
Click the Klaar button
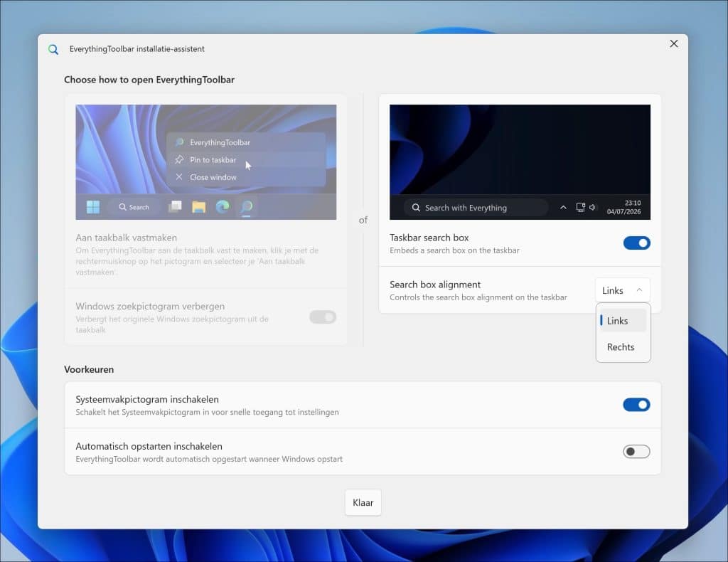coord(363,502)
